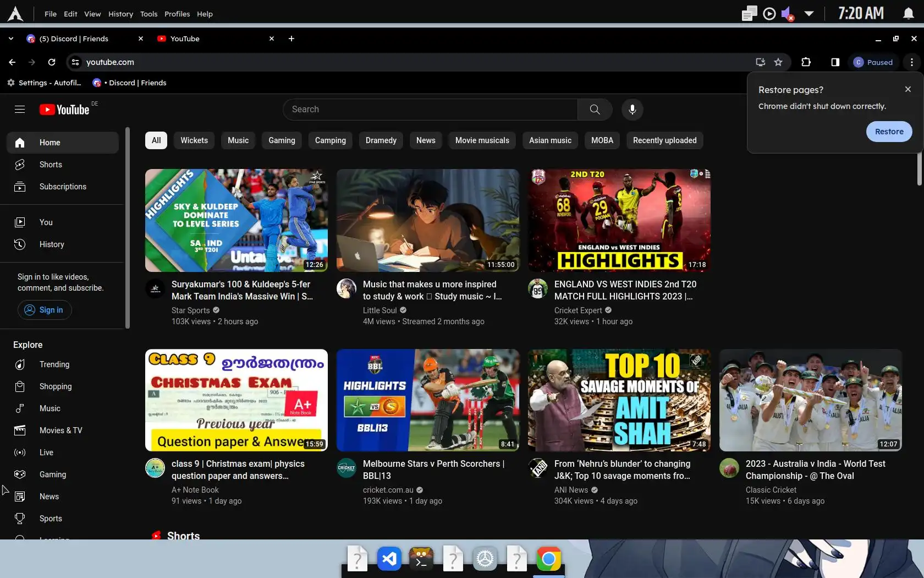
Task: Open the Discord | Friends bookmark
Action: [130, 83]
